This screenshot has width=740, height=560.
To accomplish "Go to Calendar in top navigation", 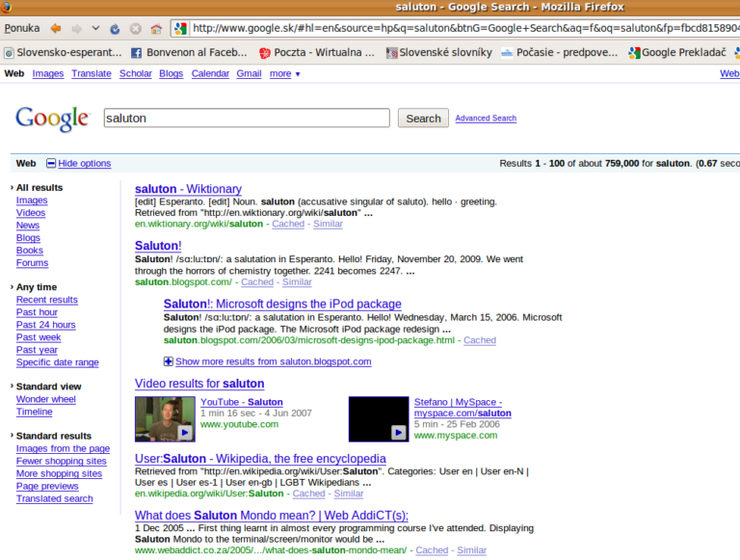I will point(210,73).
